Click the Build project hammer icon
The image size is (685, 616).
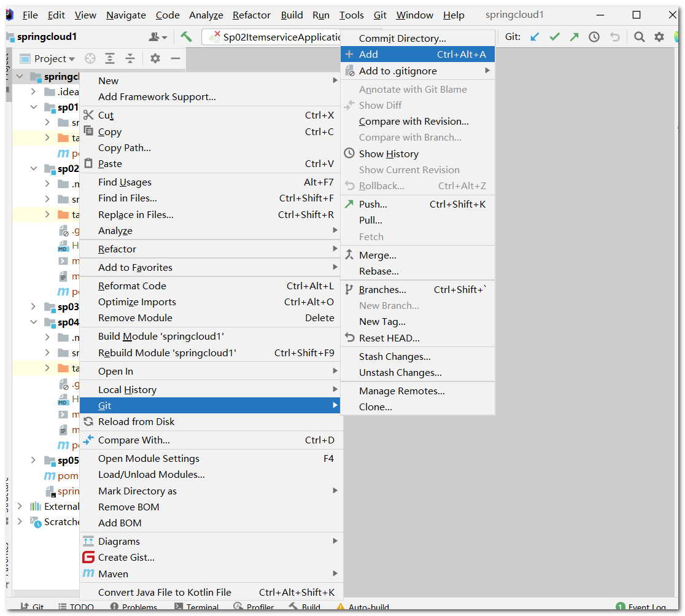pyautogui.click(x=187, y=37)
